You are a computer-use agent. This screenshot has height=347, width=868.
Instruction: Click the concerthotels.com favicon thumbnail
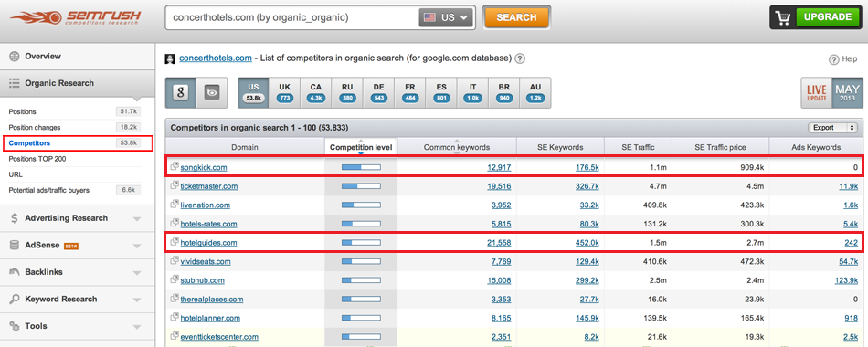click(171, 58)
